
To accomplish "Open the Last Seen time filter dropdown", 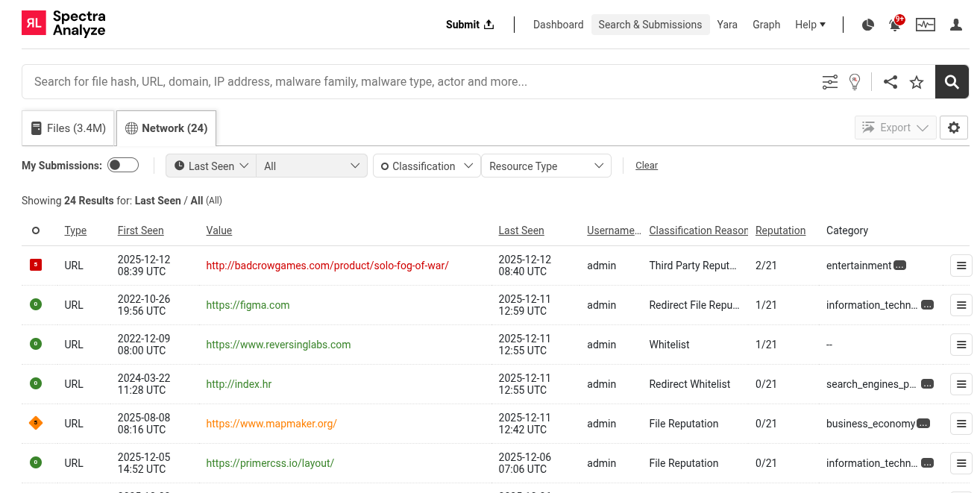I will (x=211, y=166).
